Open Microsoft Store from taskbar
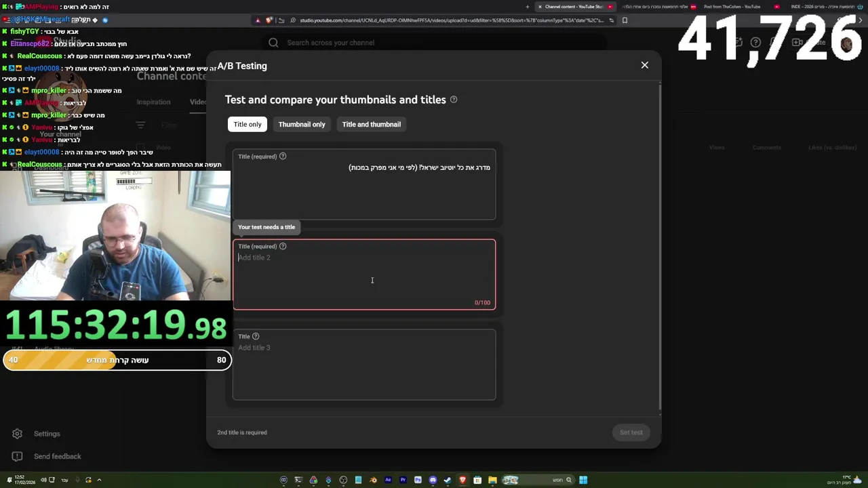Image resolution: width=868 pixels, height=488 pixels. (x=477, y=480)
